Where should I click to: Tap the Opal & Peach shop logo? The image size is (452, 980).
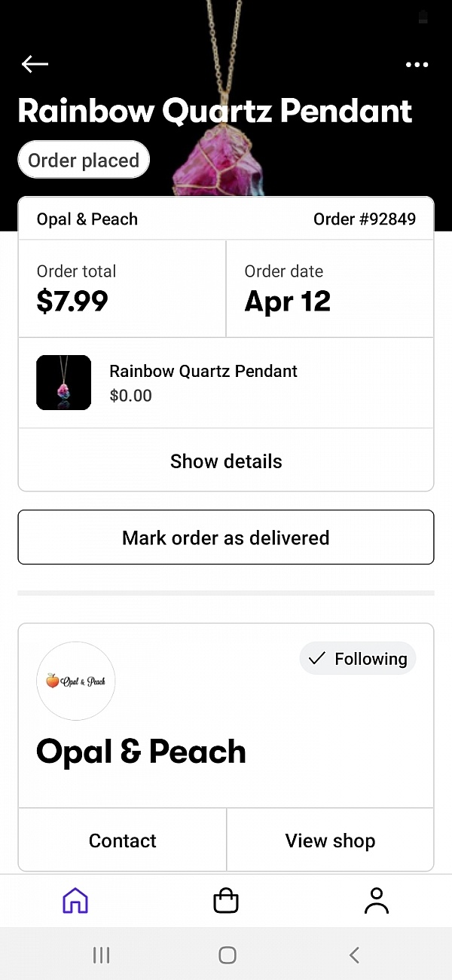(75, 681)
